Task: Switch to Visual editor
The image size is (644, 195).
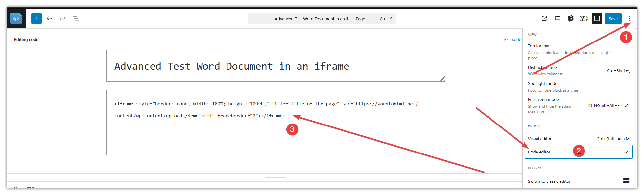Action: coord(540,139)
